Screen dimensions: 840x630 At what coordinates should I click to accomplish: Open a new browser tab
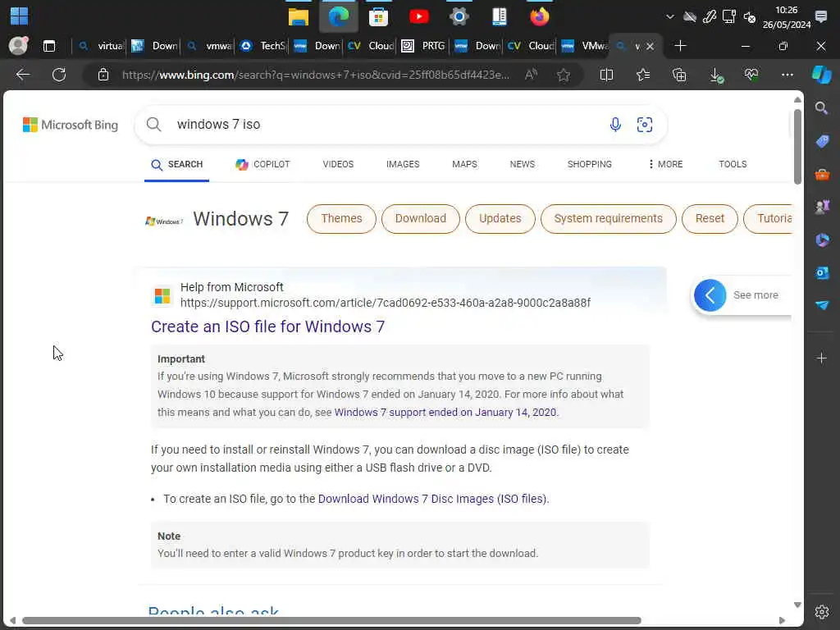[x=680, y=46]
